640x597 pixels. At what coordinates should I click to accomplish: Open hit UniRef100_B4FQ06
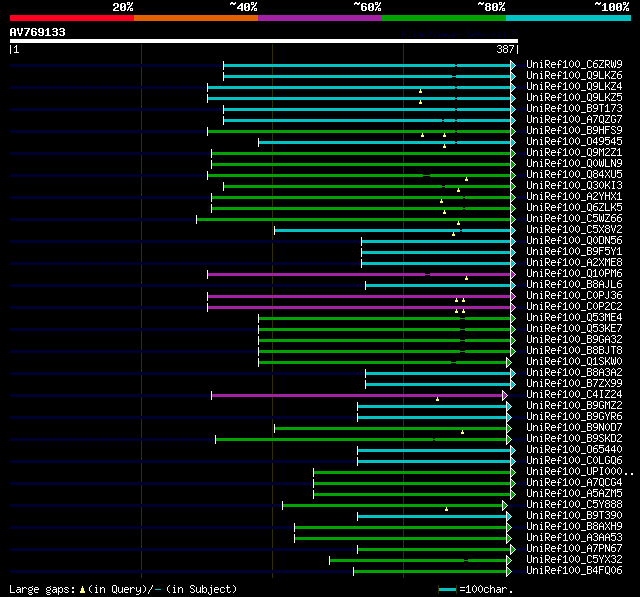pos(574,571)
